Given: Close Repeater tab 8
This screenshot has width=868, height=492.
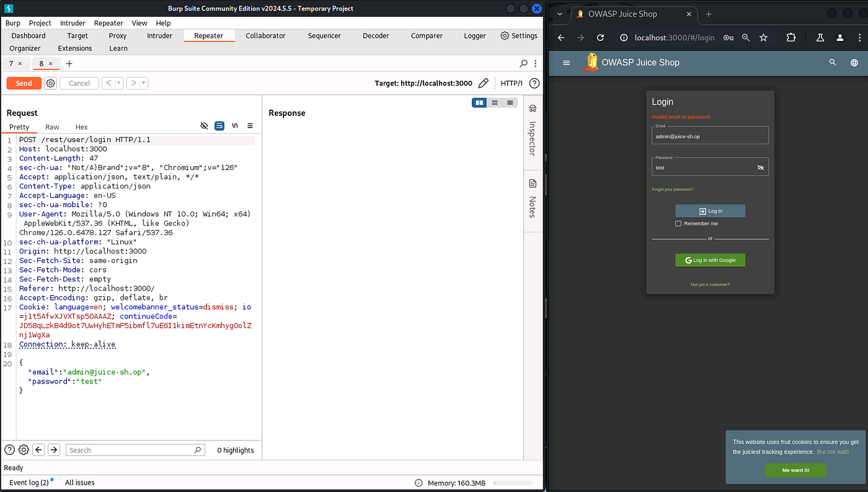Looking at the screenshot, I should (52, 63).
